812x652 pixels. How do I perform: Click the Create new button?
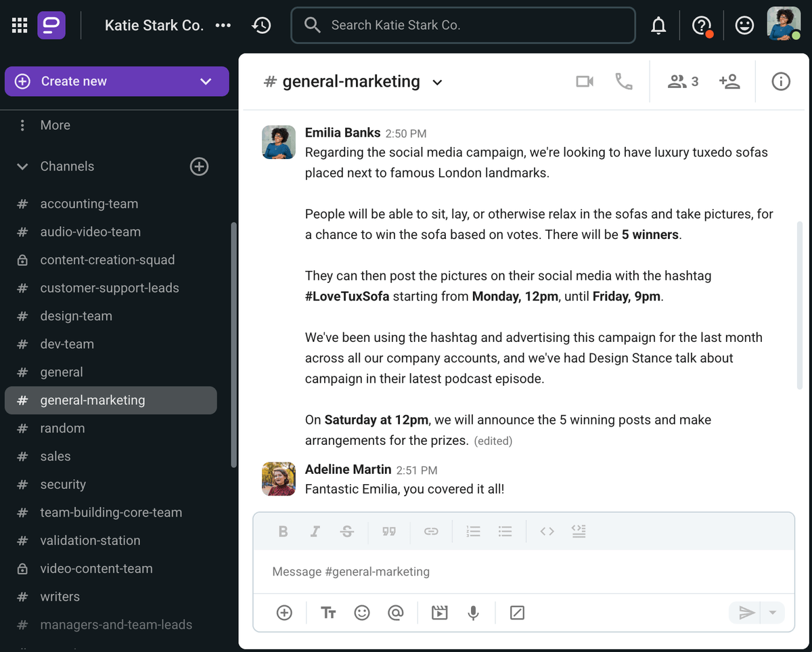tap(116, 81)
